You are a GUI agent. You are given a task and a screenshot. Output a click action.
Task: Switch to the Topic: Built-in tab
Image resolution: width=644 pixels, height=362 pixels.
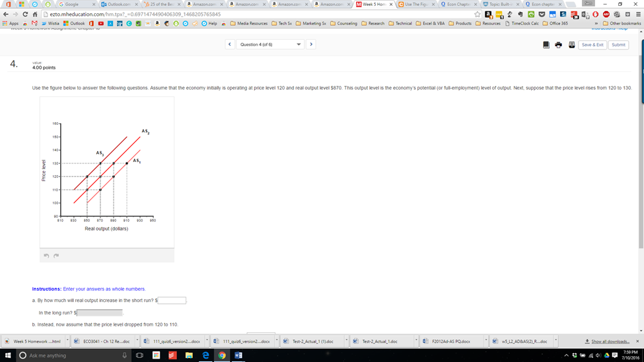click(x=500, y=4)
